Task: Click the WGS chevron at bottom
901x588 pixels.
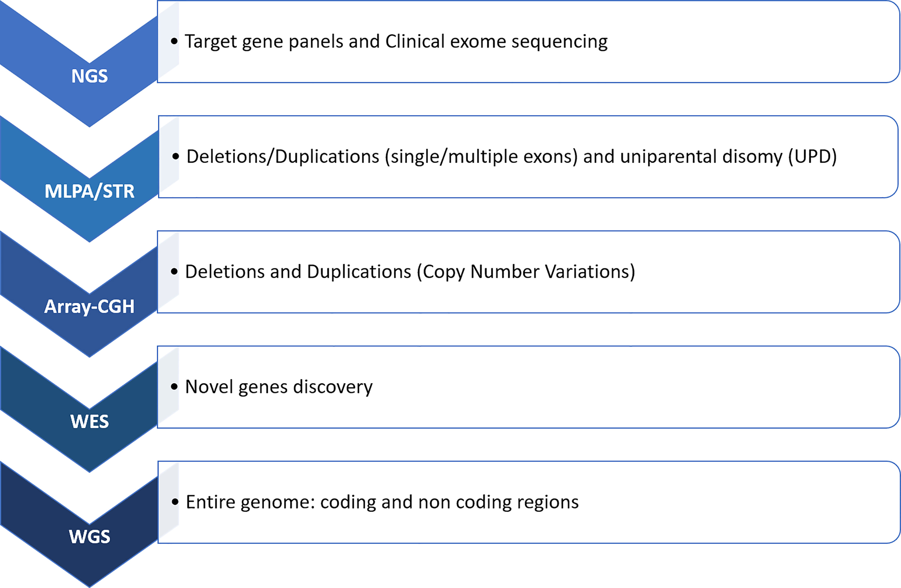Action: 79,524
